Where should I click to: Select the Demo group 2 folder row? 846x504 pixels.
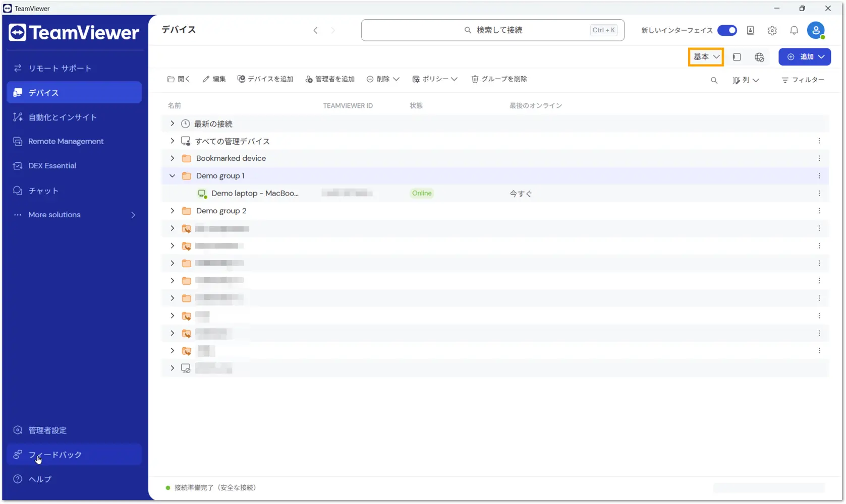pos(495,211)
